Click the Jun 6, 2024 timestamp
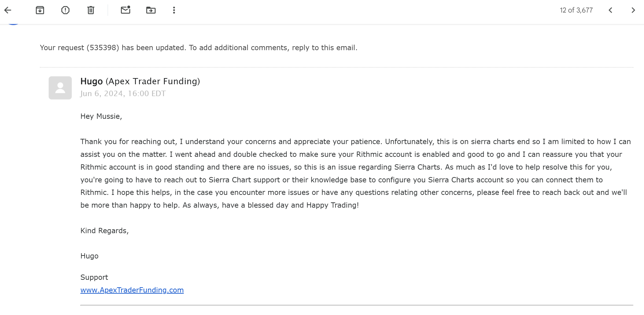The image size is (644, 315). click(123, 94)
